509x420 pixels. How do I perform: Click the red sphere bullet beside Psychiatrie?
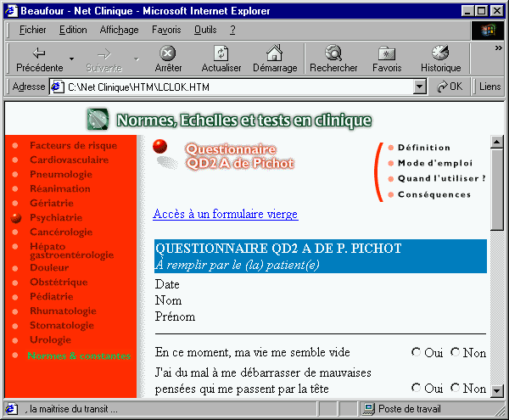16,218
